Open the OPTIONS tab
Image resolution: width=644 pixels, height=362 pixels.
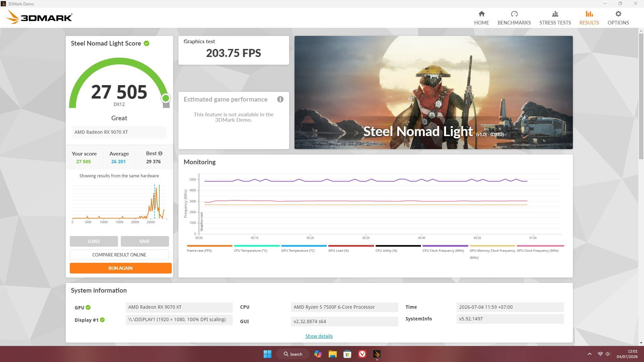[x=618, y=18]
